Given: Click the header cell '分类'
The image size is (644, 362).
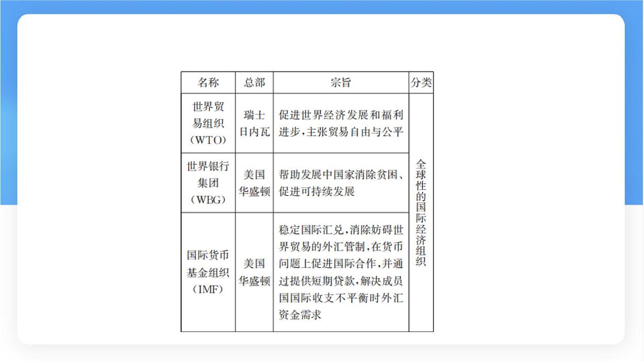Looking at the screenshot, I should pos(421,83).
